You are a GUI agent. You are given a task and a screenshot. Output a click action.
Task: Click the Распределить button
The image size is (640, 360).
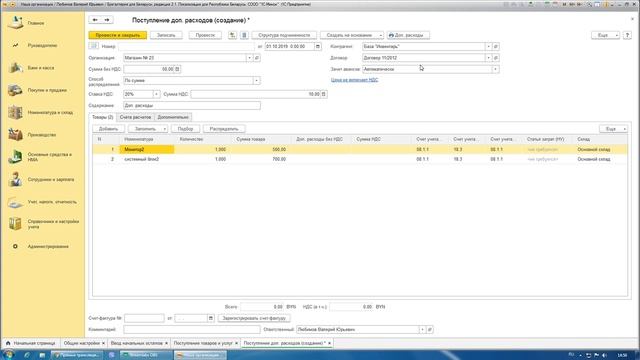point(224,129)
